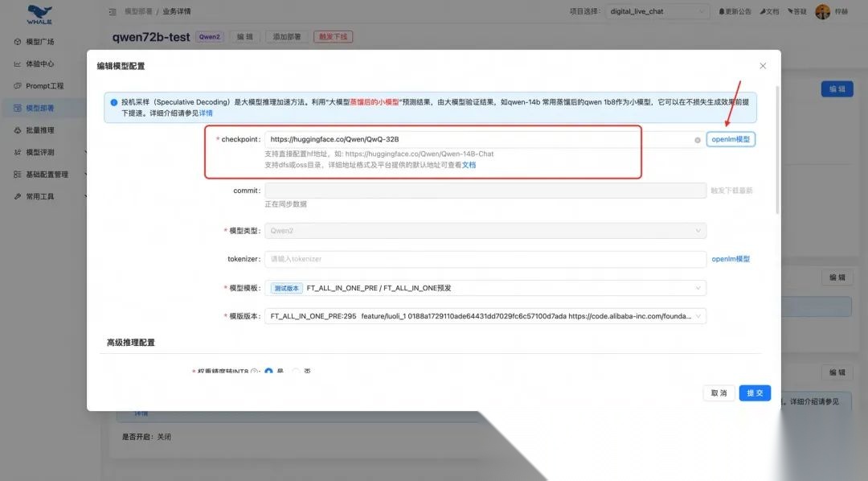
Task: Click the blue info icon in the alert
Action: click(113, 102)
